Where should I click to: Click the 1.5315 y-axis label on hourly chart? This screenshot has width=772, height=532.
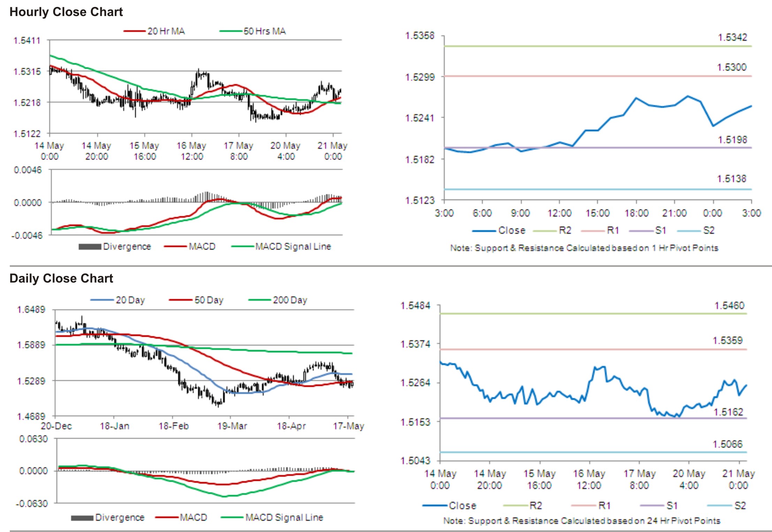(x=27, y=71)
